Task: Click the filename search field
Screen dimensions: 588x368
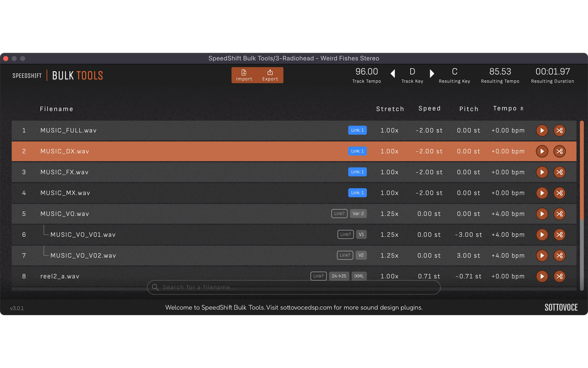Action: 294,287
